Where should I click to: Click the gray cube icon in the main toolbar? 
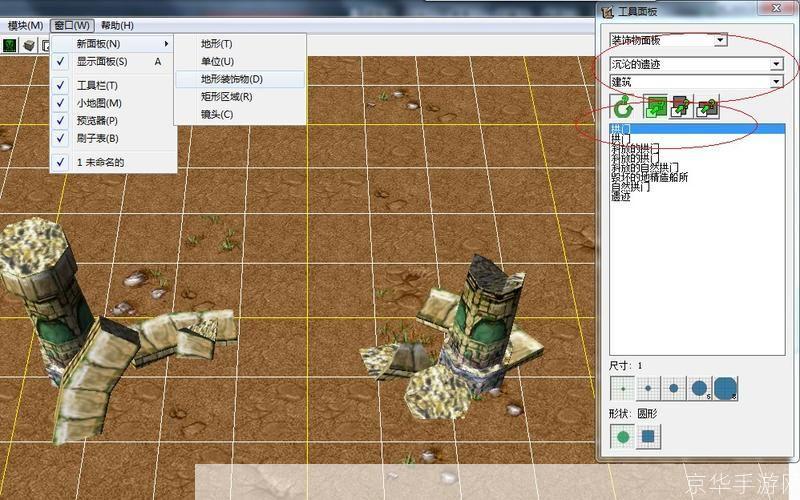(x=30, y=45)
